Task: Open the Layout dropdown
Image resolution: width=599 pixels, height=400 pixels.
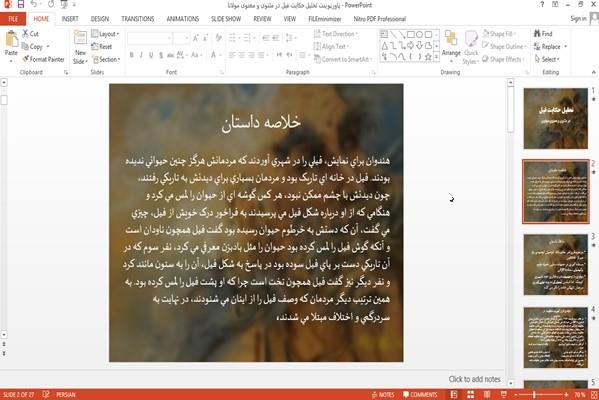Action: click(105, 34)
